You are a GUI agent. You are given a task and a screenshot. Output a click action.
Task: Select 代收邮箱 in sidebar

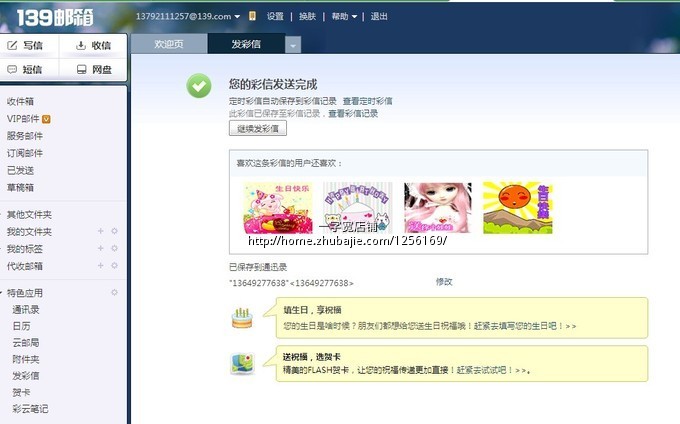[x=25, y=266]
